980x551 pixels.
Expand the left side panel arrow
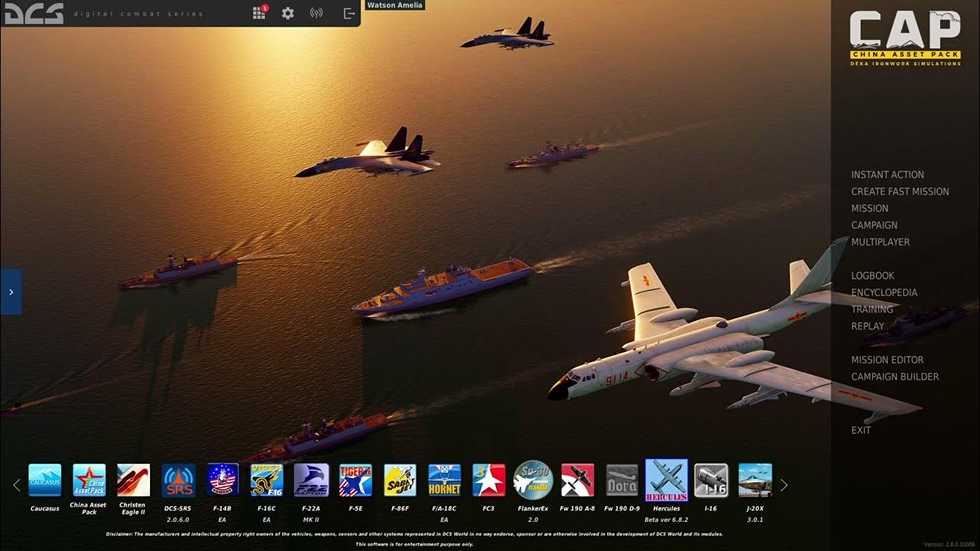11,292
